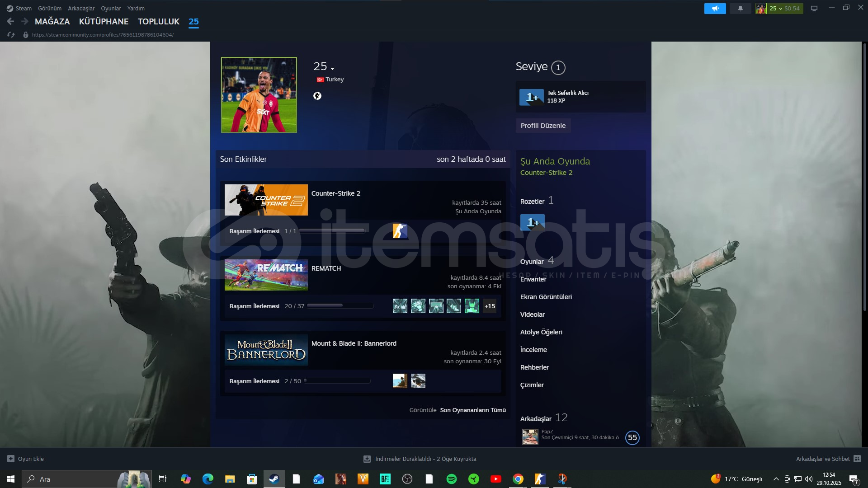Click the One-Time Buyer badge icon under Rozetler
868x488 pixels.
(532, 222)
